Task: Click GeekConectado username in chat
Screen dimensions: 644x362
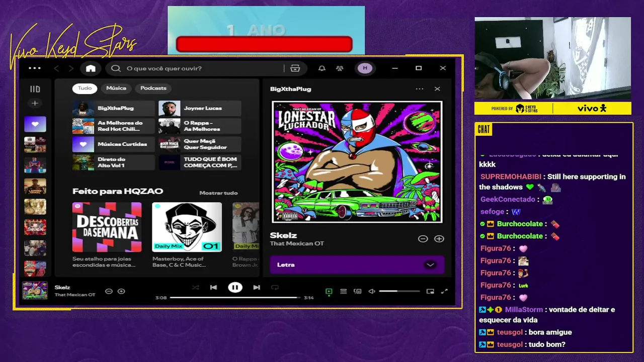Action: tap(508, 200)
